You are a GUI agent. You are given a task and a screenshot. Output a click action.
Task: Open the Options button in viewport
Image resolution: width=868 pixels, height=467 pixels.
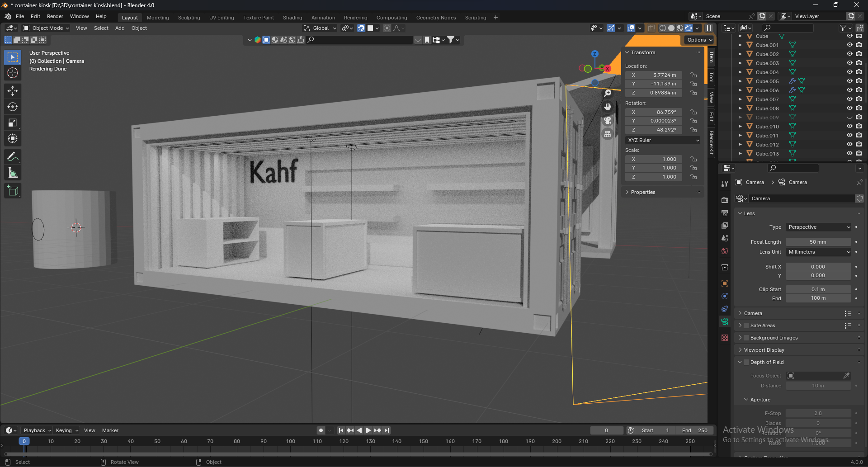tap(699, 40)
